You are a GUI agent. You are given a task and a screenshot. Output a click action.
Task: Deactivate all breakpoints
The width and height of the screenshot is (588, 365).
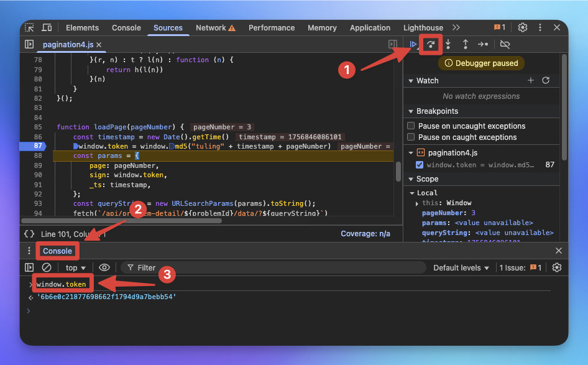[505, 44]
